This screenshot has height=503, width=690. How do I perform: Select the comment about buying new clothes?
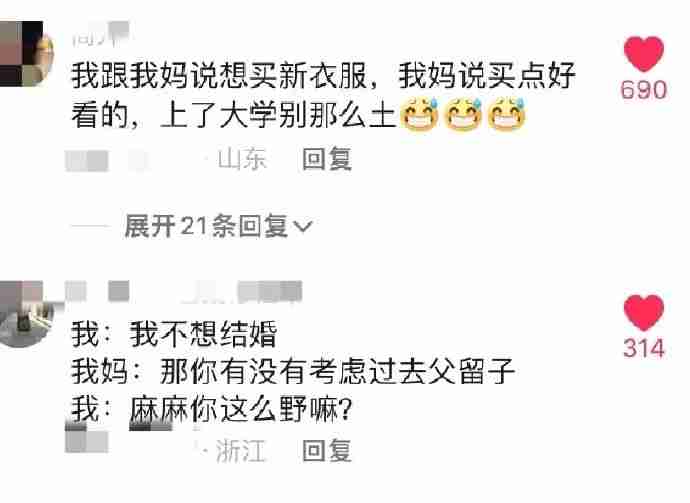[323, 95]
